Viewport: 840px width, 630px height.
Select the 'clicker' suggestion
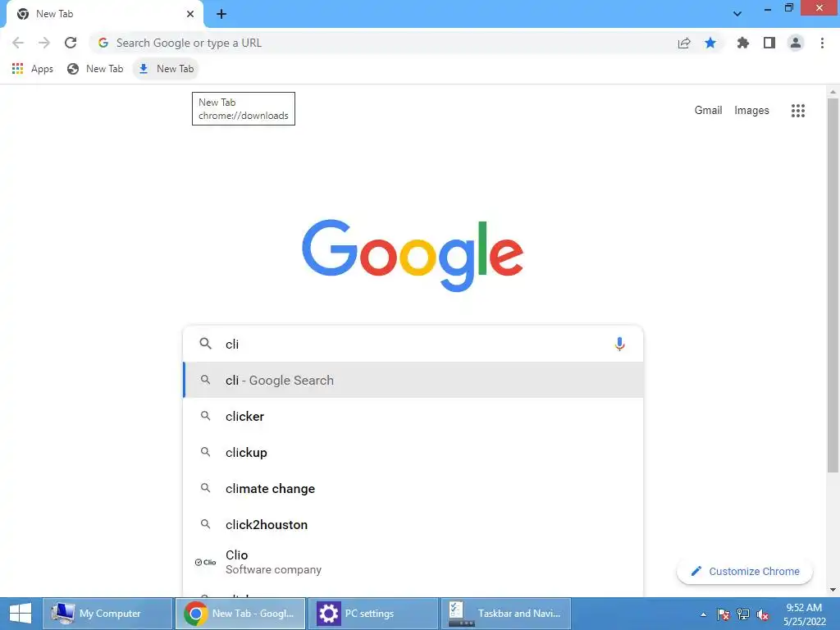click(413, 416)
